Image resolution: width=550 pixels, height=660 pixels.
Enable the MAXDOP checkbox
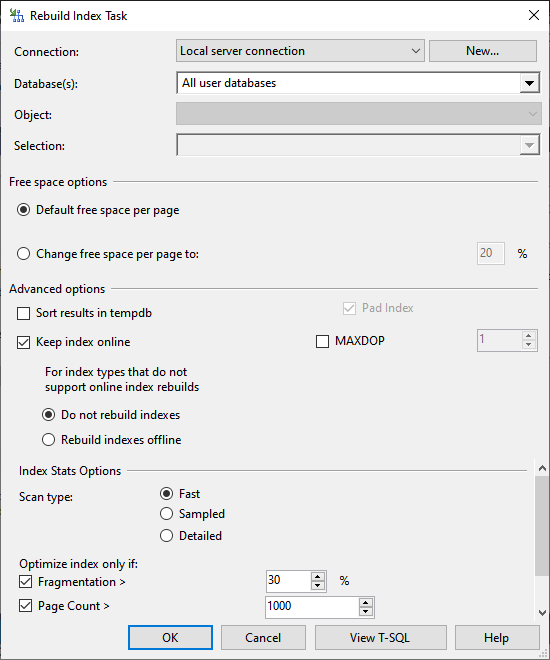coord(322,341)
